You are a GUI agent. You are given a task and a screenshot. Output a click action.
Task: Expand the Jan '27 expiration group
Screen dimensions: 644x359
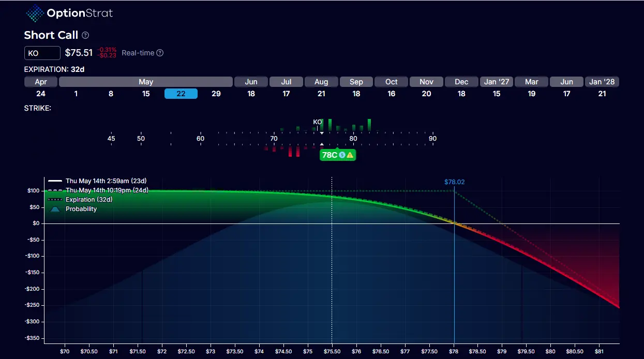tap(497, 82)
